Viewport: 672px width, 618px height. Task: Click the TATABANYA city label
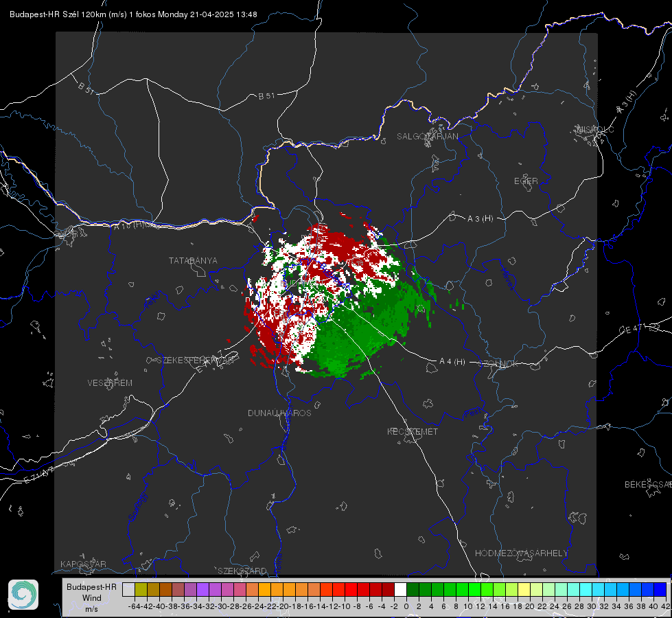[193, 260]
